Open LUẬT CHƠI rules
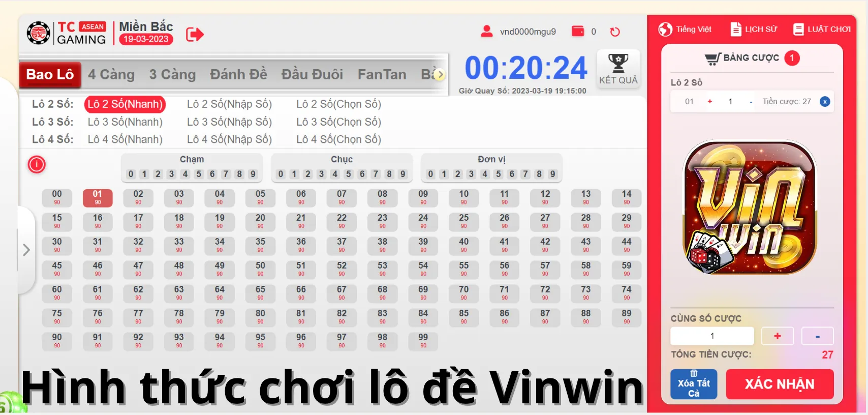This screenshot has height=415, width=868. click(x=822, y=29)
